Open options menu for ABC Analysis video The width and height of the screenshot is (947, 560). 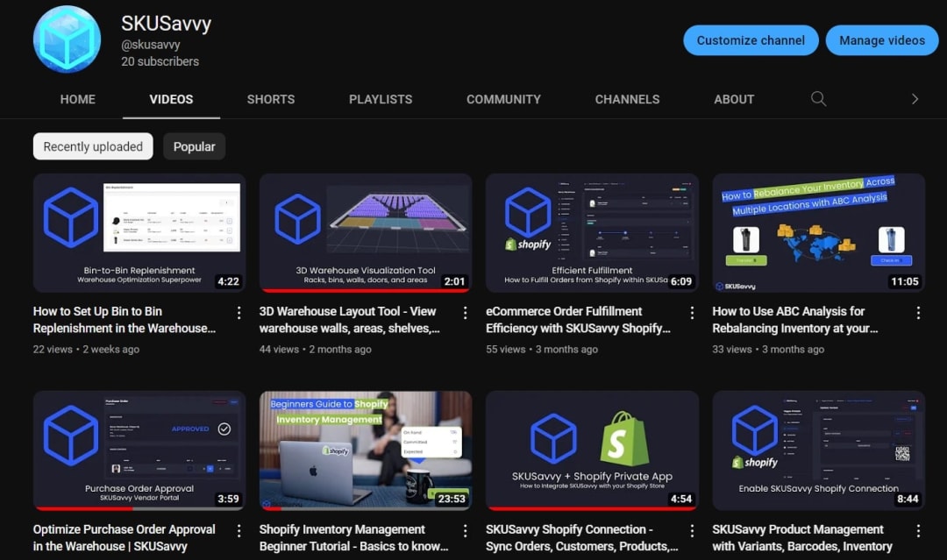point(918,313)
